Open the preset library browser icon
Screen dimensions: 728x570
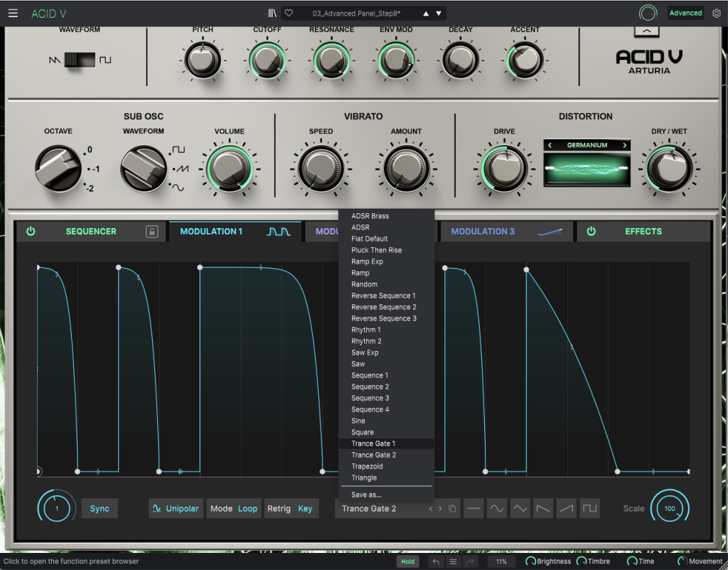[x=272, y=14]
